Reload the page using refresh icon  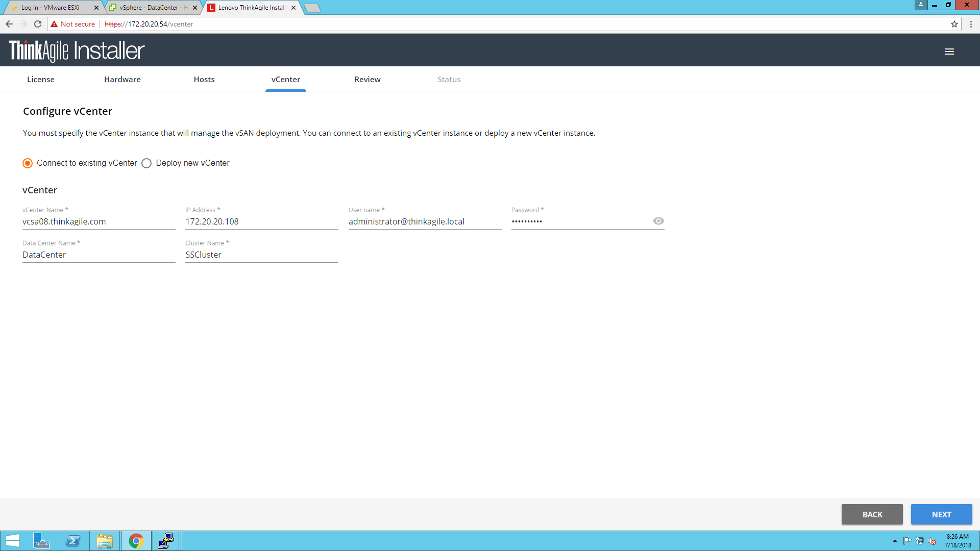(37, 24)
